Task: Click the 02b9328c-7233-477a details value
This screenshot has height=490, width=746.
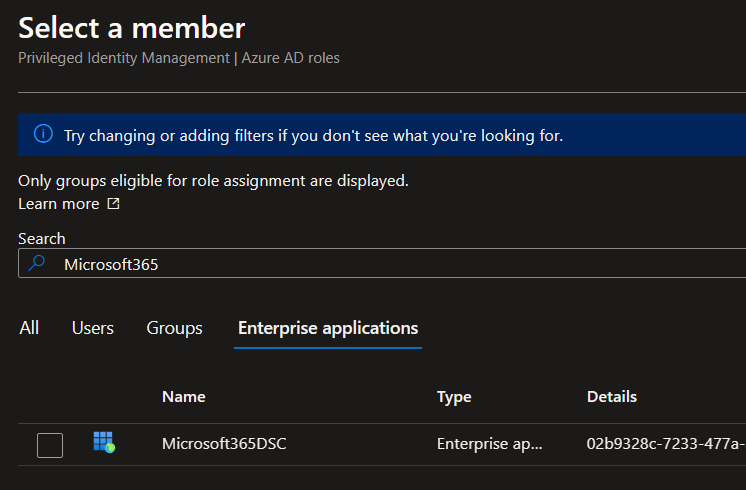Action: click(x=666, y=443)
